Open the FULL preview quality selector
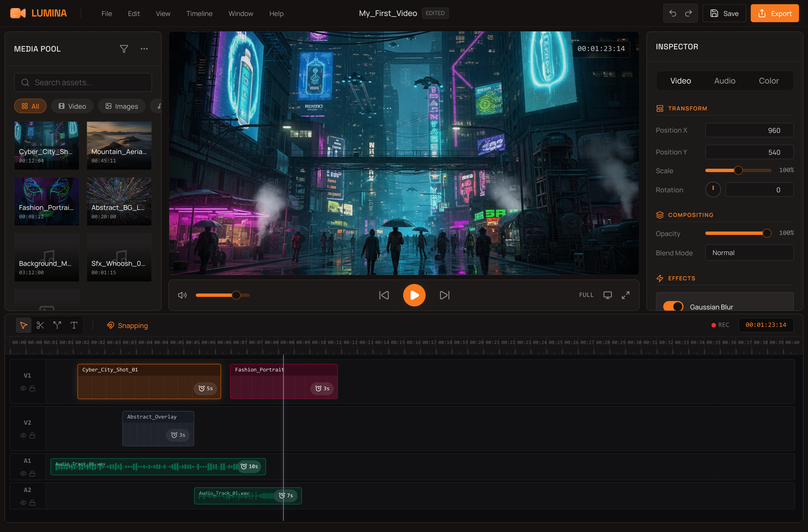Viewport: 808px width, 532px height. pos(586,295)
